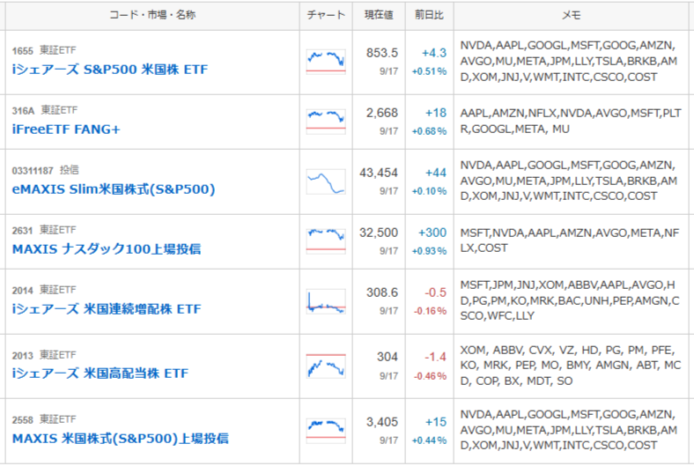
Task: Click mini chart for code 2558
Action: click(x=326, y=431)
